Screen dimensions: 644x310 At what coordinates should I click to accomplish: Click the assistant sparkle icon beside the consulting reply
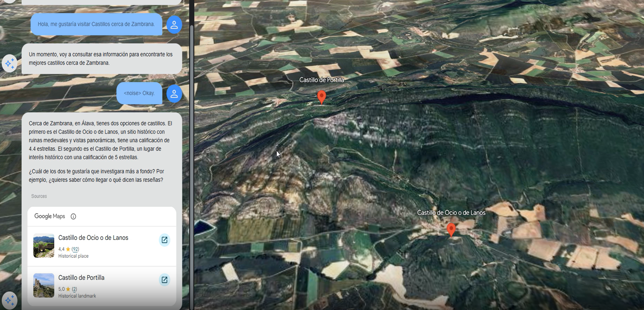[10, 63]
